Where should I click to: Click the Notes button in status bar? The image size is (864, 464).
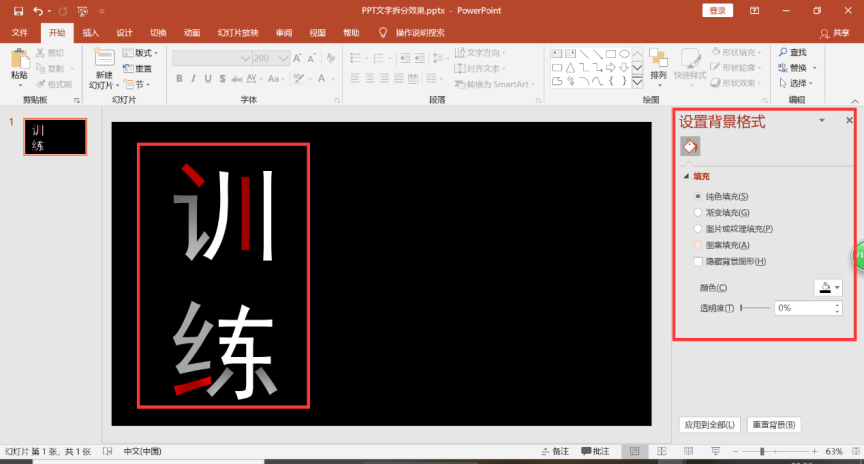(555, 451)
